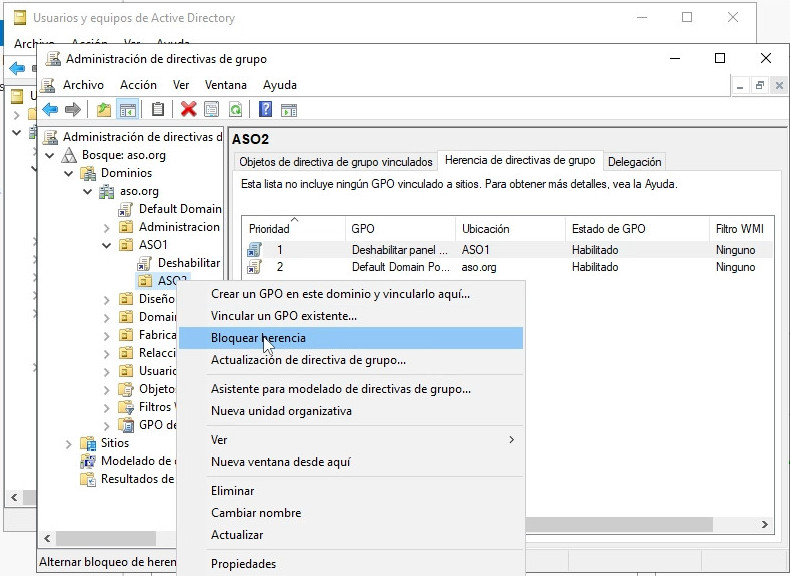
Task: Open the Acción menu in menu bar
Action: 138,85
